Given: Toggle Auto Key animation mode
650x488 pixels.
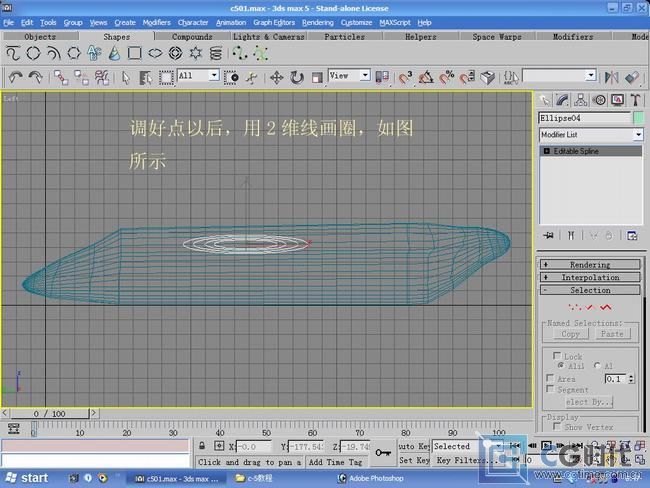Looking at the screenshot, I should click(x=414, y=446).
